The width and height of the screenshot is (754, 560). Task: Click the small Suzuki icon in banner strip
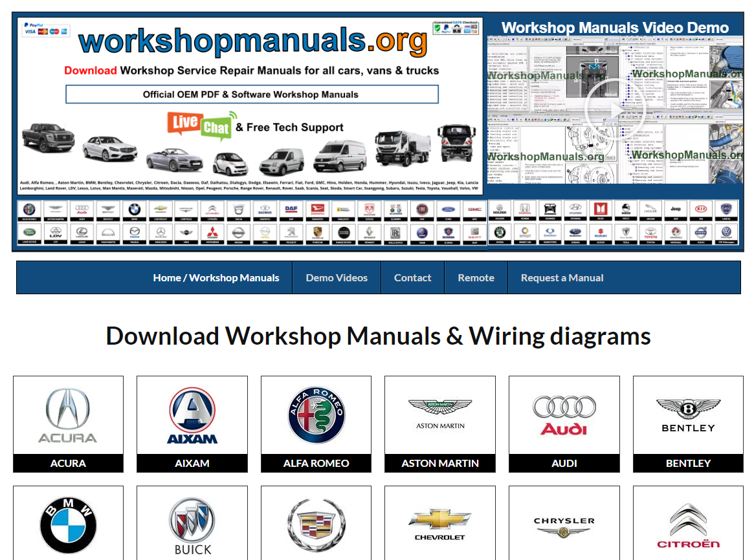pos(601,234)
